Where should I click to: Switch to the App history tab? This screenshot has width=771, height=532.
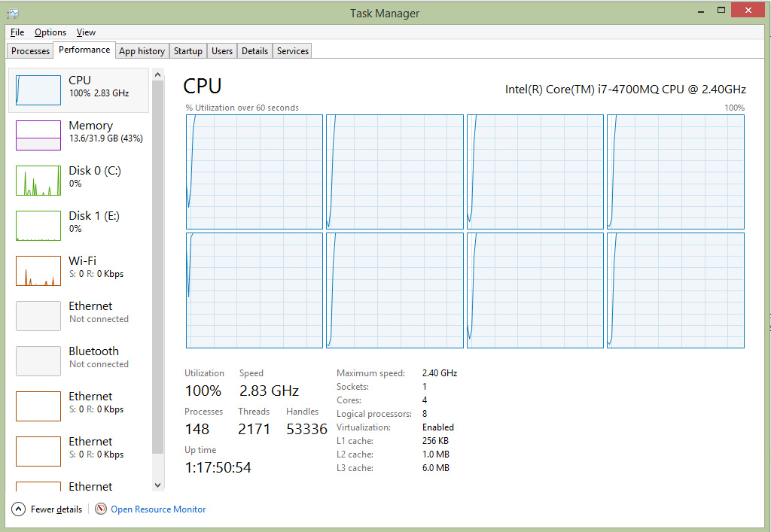click(142, 51)
